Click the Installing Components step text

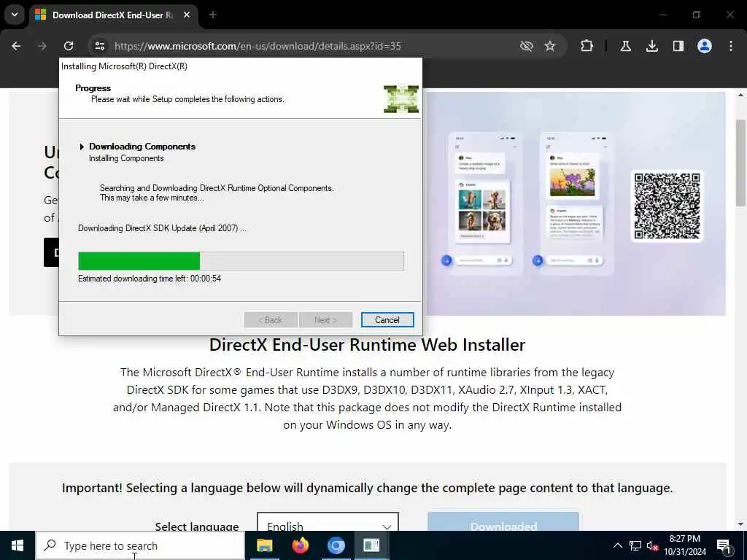pos(126,158)
